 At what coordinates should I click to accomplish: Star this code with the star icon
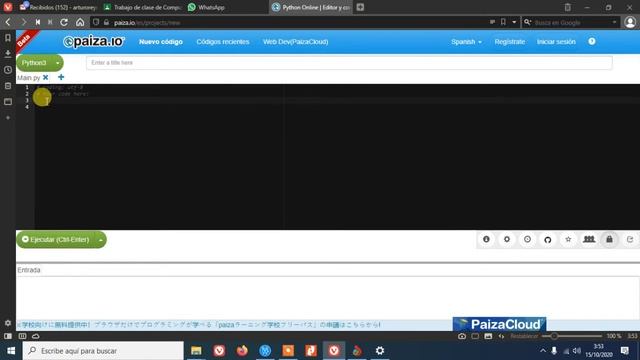568,240
